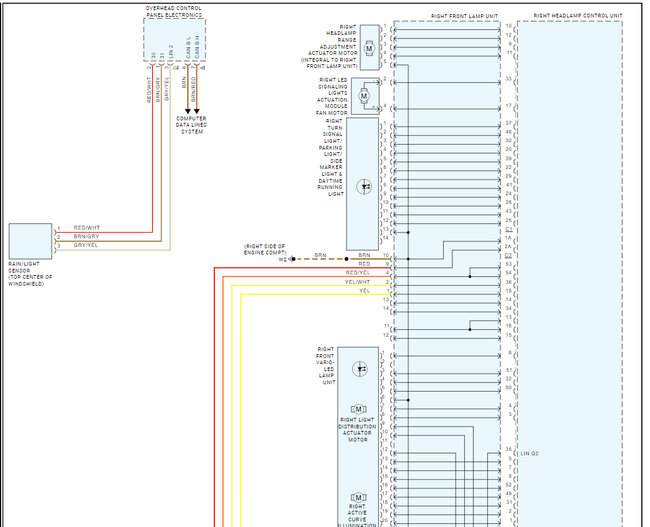Click 'LIN 2' label in overhead panel
The image size is (650, 527).
click(x=171, y=51)
